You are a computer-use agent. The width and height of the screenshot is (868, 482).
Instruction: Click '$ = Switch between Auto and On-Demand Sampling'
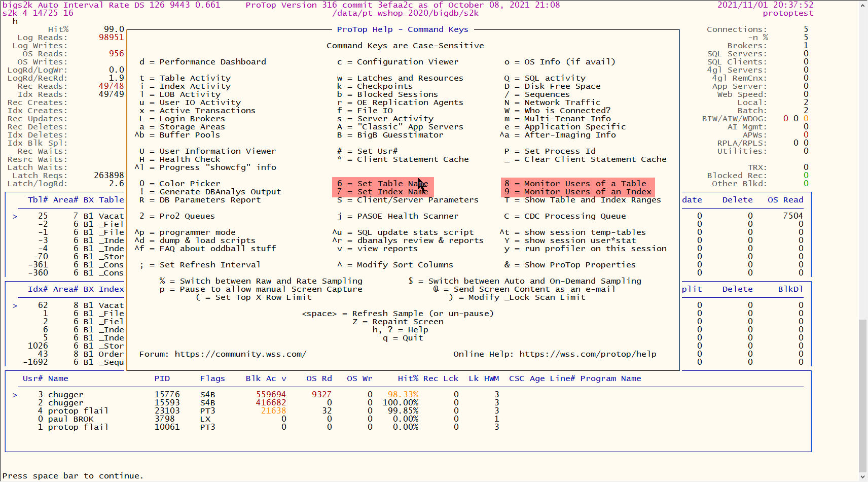click(525, 281)
